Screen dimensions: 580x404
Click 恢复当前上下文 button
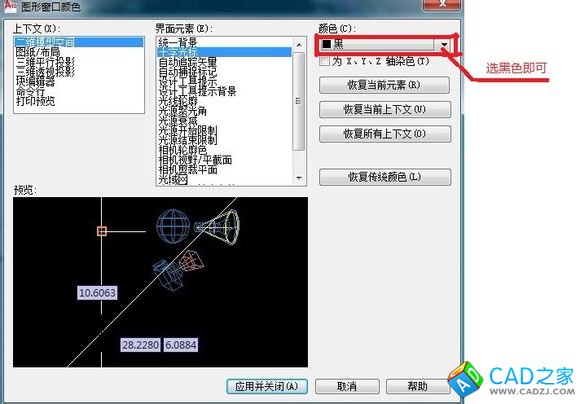coord(385,110)
